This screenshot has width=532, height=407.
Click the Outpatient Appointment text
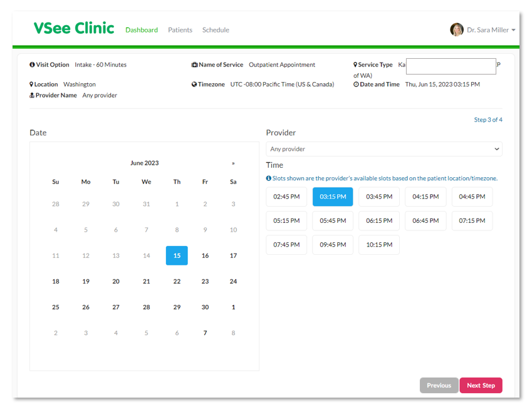[282, 64]
